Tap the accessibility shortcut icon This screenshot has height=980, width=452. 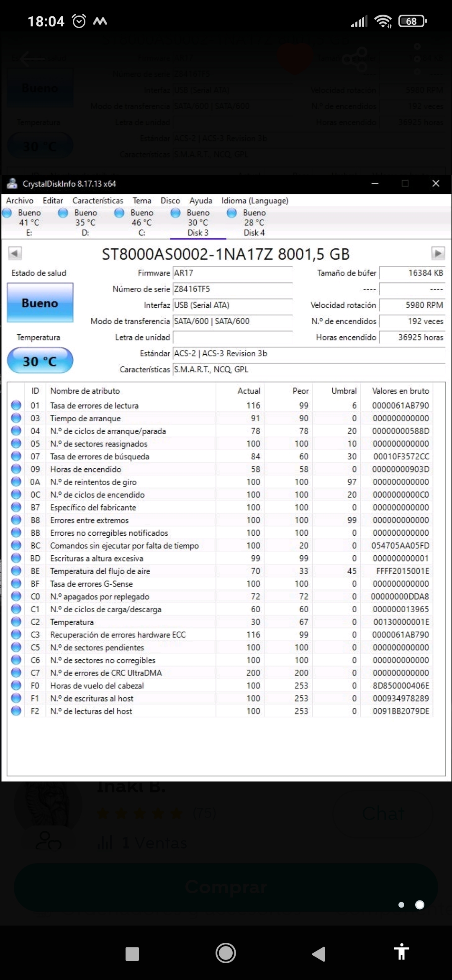click(x=401, y=951)
